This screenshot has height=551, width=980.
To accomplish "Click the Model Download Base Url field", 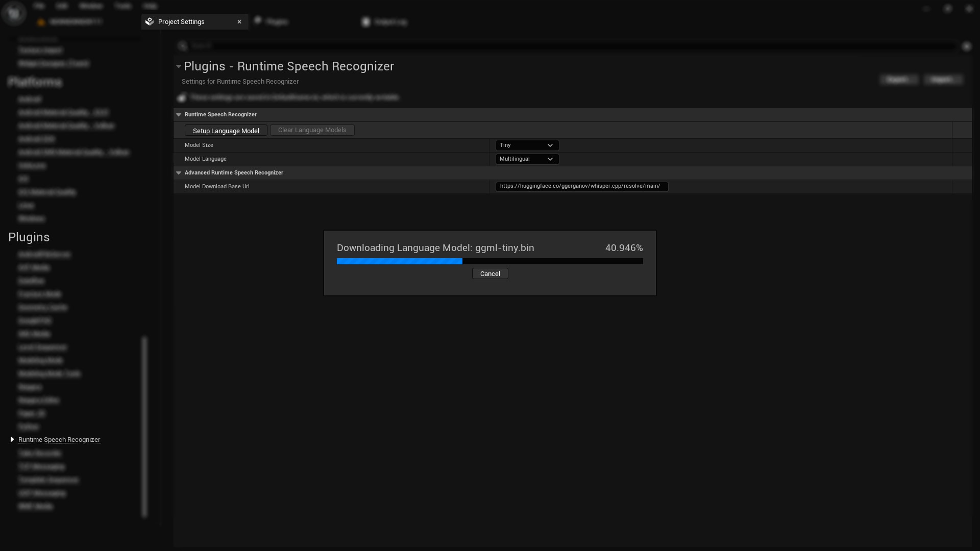I will (581, 186).
